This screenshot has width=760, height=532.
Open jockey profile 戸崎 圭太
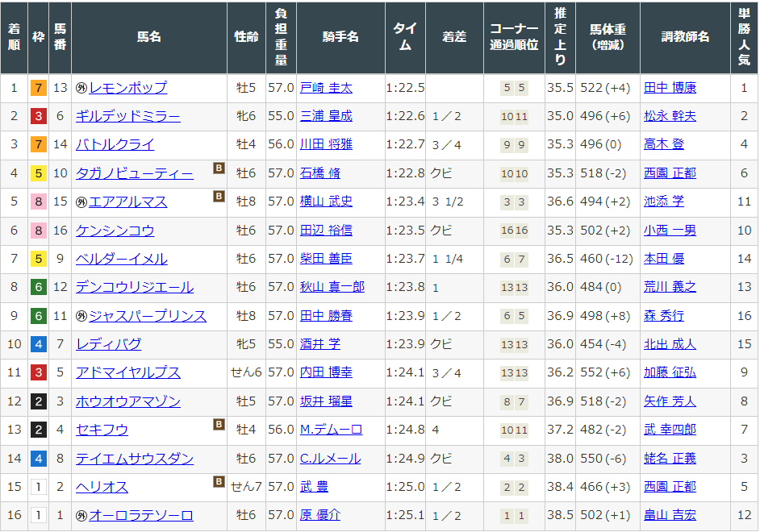point(326,88)
